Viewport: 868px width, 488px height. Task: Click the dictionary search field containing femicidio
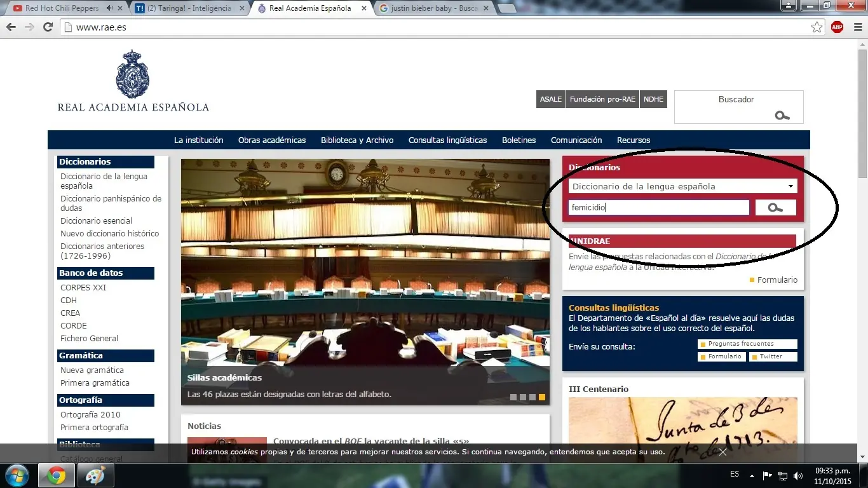pyautogui.click(x=658, y=208)
